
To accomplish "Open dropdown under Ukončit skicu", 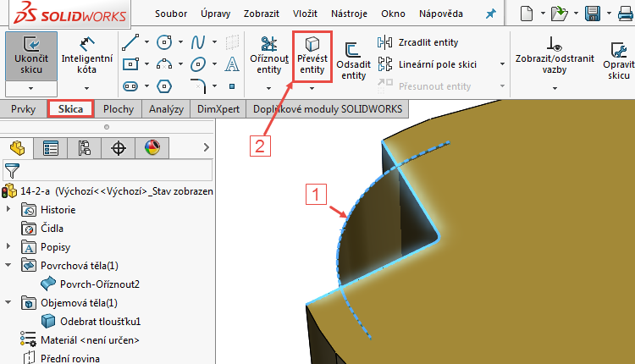I will tap(30, 88).
